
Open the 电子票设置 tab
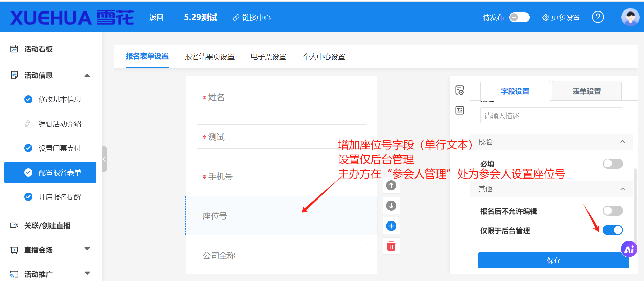268,57
